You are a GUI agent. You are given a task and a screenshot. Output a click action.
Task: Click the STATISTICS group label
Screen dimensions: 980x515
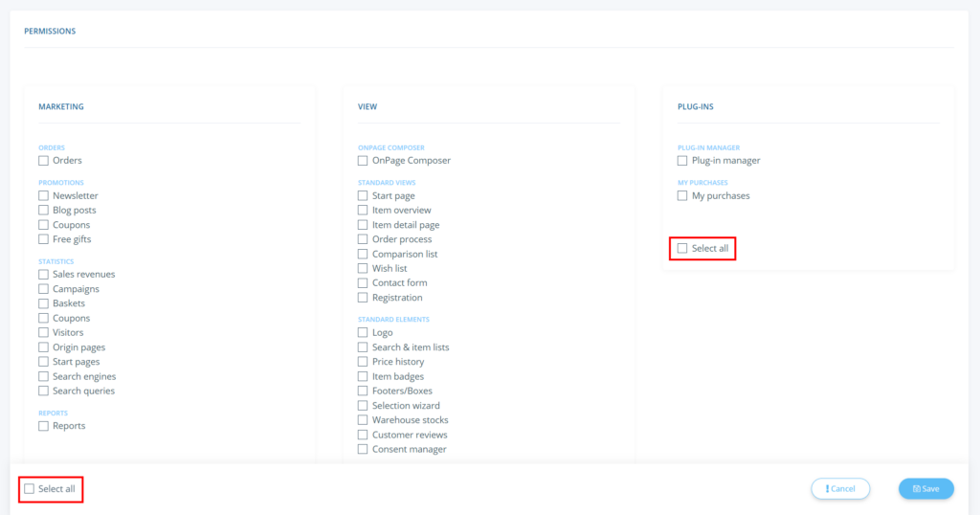pos(56,261)
